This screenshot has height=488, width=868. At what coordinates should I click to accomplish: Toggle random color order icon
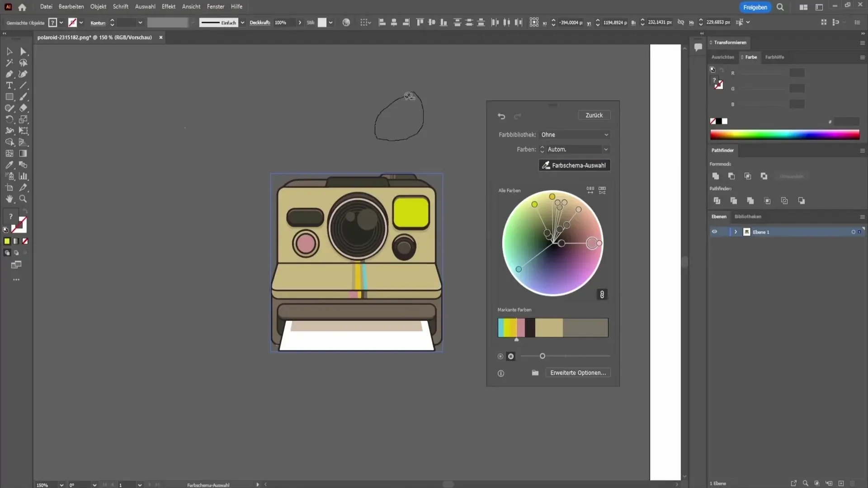(x=590, y=190)
